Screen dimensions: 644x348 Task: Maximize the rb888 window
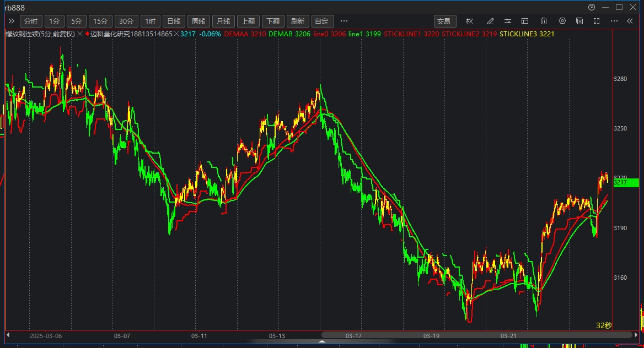tap(619, 7)
